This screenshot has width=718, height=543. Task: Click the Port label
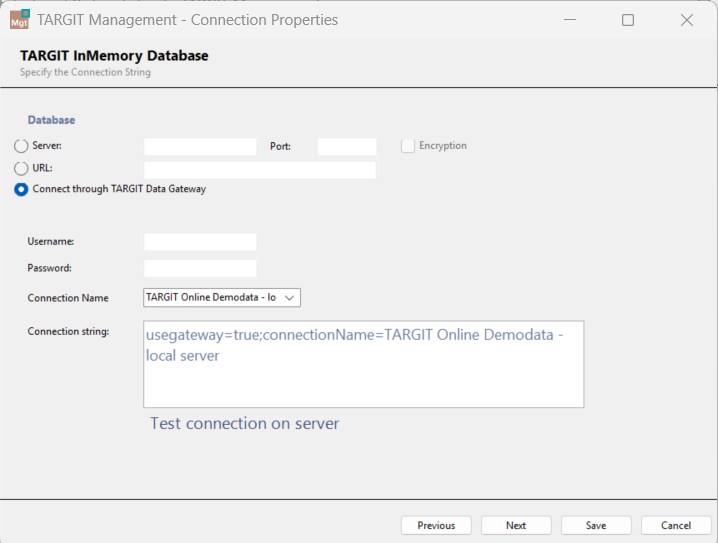coord(280,147)
